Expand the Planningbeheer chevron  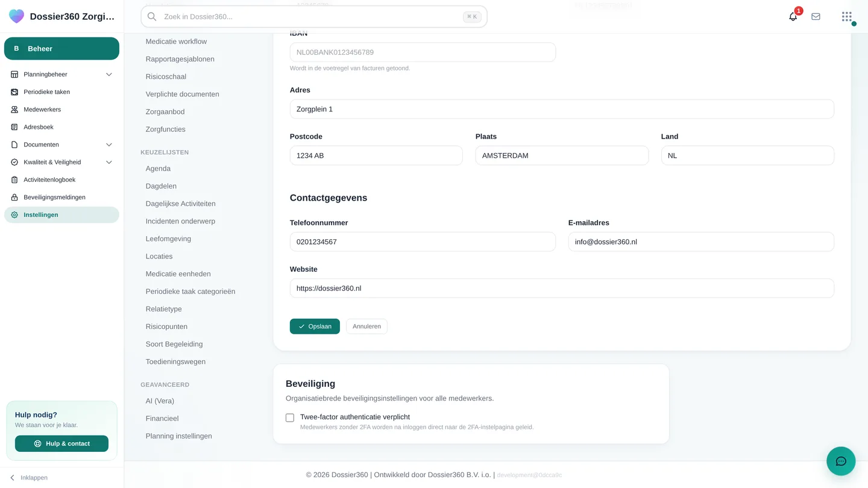click(109, 75)
